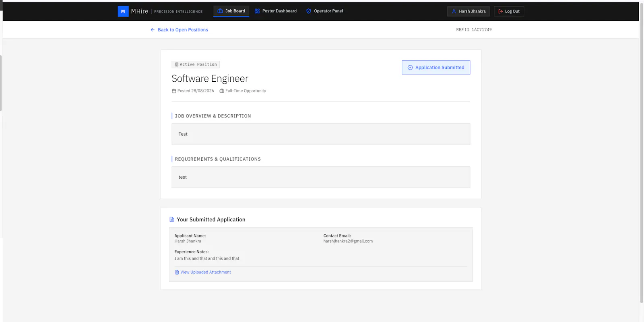The width and height of the screenshot is (644, 322).
Task: Click the Operator Panel shield icon
Action: pos(309,11)
